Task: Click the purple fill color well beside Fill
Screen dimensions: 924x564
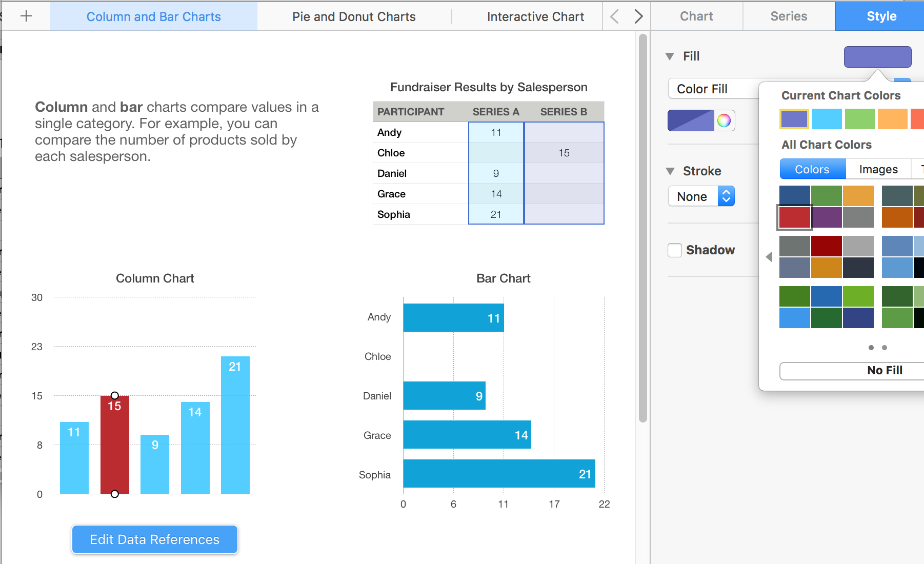Action: click(877, 56)
